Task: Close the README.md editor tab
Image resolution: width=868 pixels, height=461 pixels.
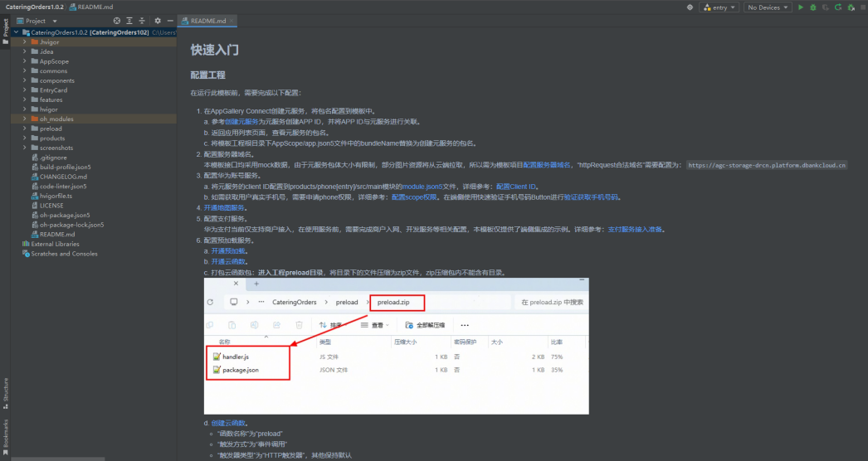Action: point(232,20)
